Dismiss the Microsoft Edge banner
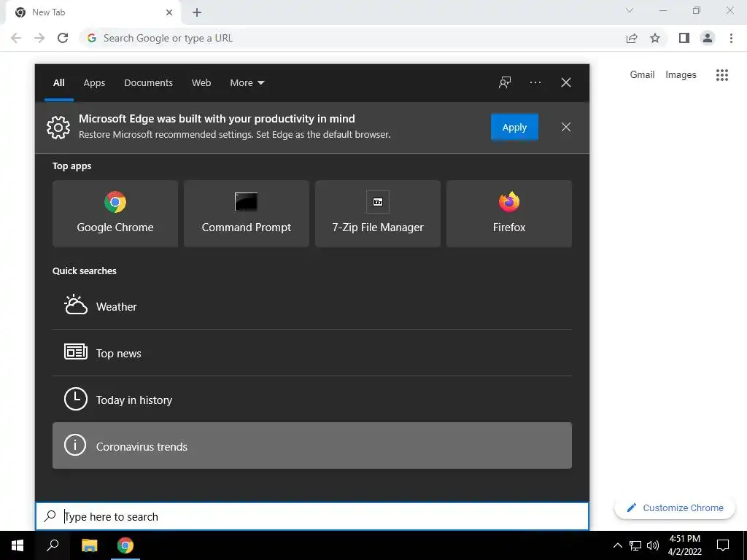This screenshot has height=560, width=747. [565, 127]
